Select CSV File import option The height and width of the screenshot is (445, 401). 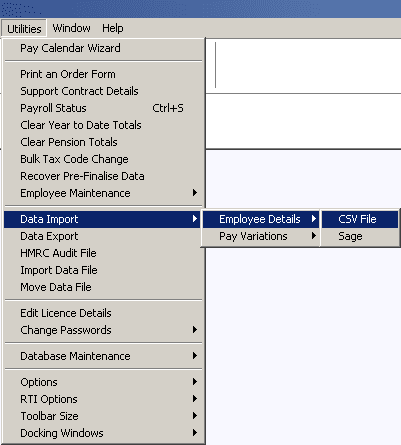point(360,219)
